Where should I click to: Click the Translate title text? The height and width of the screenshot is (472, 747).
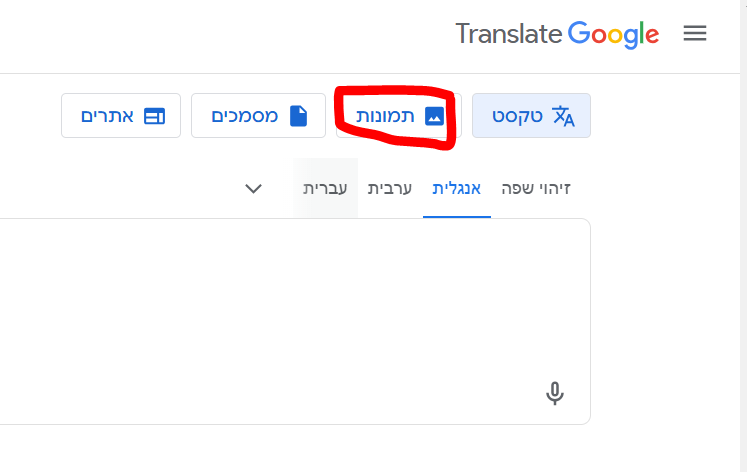[508, 34]
